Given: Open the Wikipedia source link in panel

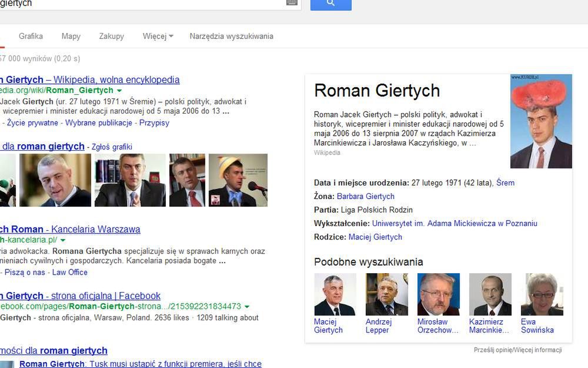Looking at the screenshot, I should pyautogui.click(x=327, y=153).
